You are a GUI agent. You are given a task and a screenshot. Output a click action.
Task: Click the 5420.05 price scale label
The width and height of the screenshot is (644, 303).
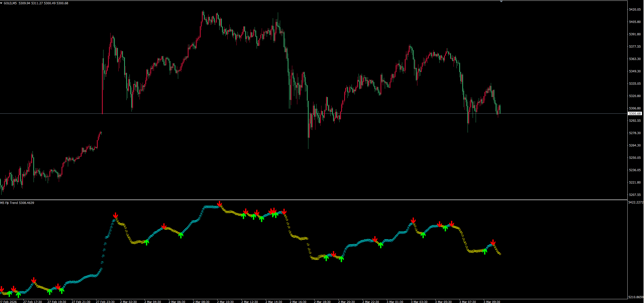[635, 10]
